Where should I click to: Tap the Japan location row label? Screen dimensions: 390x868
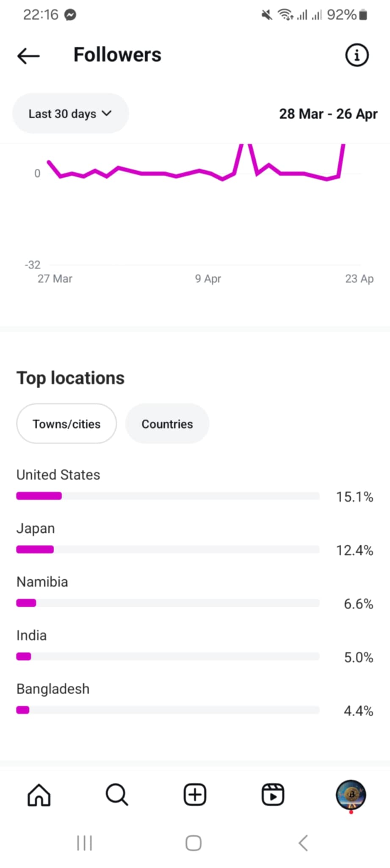coord(36,529)
